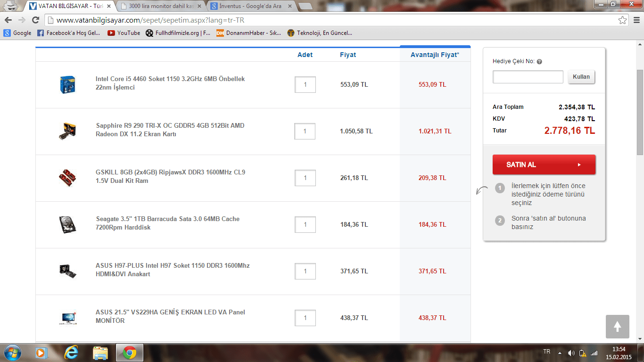Click the Chrome taskbar icon
The width and height of the screenshot is (644, 362).
(130, 353)
